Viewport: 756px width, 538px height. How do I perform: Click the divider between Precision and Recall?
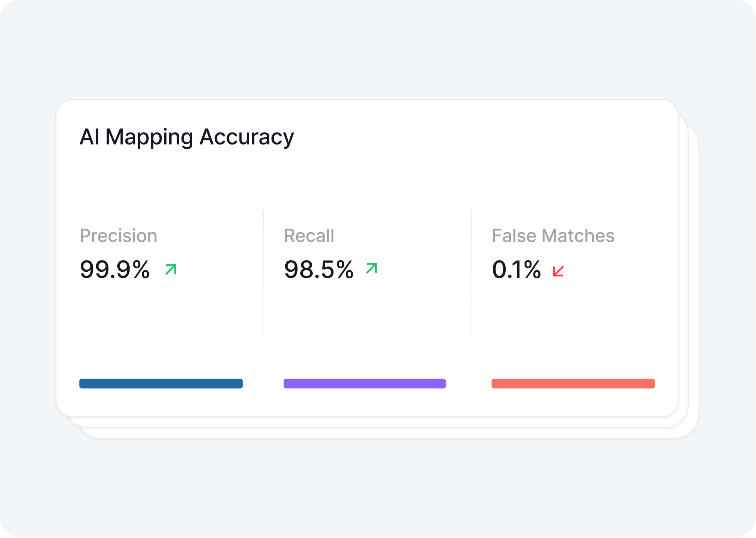click(263, 292)
